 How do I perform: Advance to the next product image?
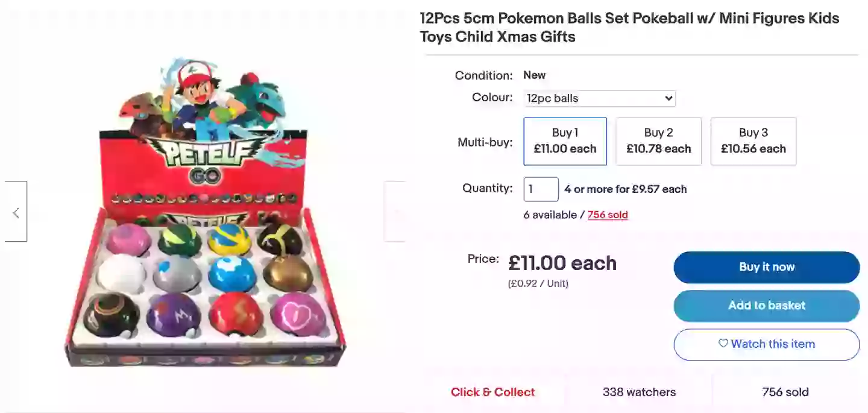pos(395,212)
